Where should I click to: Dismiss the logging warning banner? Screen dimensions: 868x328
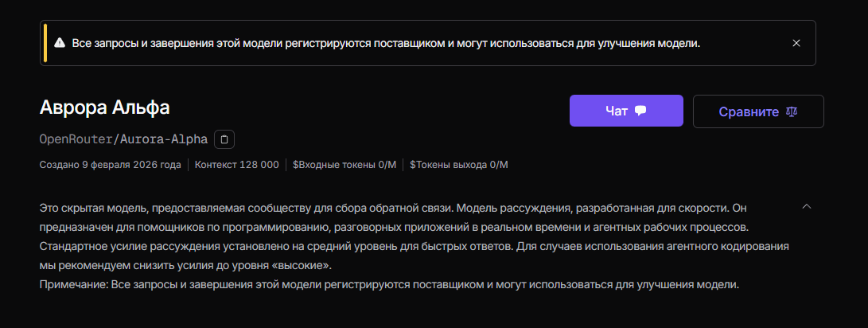[x=796, y=43]
